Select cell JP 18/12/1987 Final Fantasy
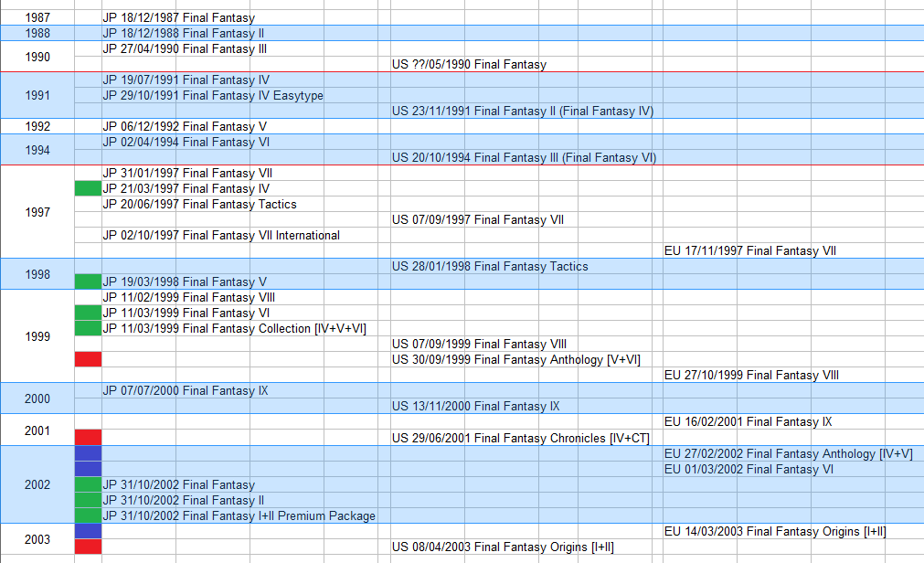 [x=178, y=17]
